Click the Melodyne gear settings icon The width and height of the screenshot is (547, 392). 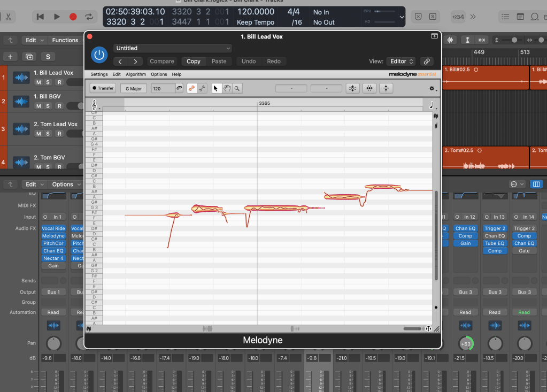(432, 89)
